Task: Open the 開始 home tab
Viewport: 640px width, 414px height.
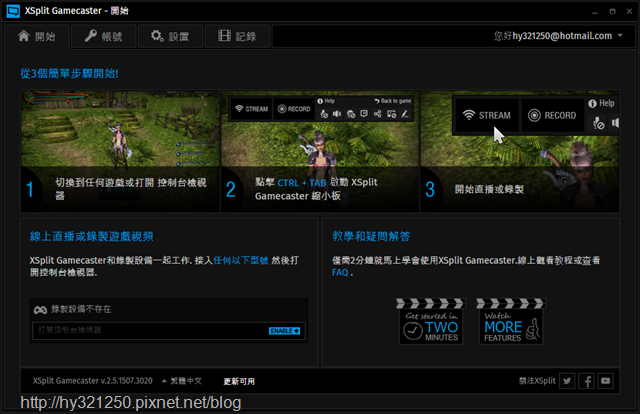Action: coord(37,36)
